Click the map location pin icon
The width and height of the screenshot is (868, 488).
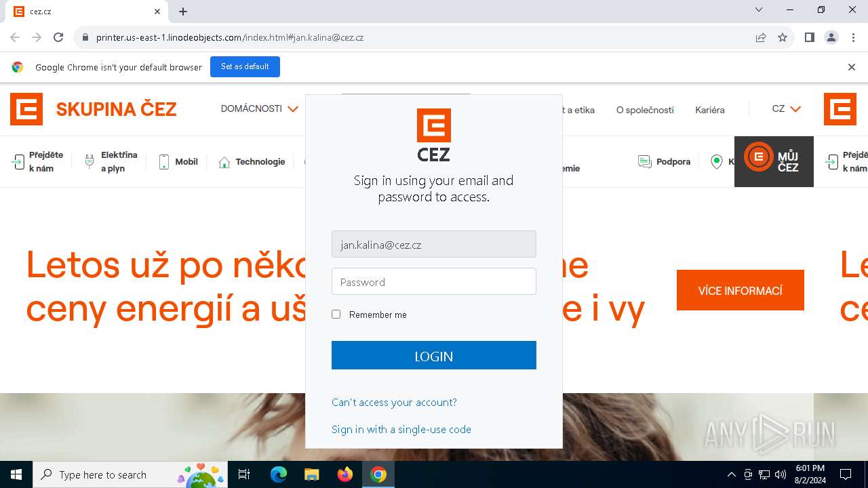pos(717,162)
